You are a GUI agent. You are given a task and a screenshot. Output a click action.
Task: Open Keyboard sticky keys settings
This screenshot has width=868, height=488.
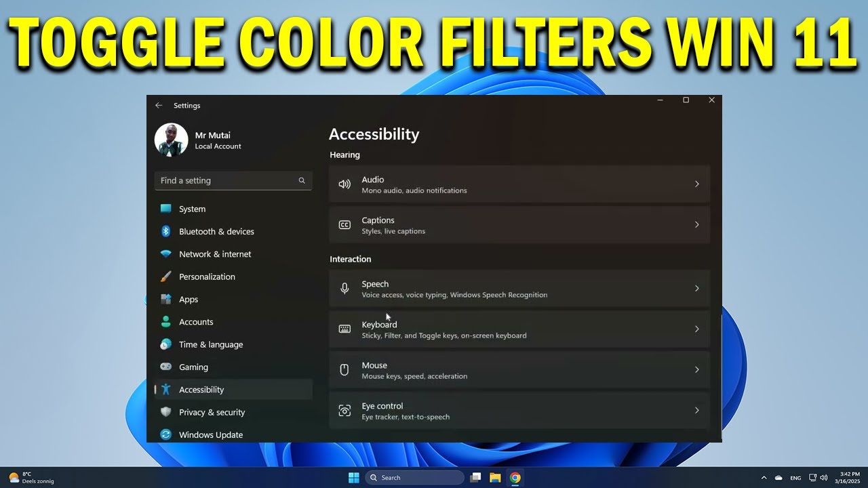coord(519,329)
